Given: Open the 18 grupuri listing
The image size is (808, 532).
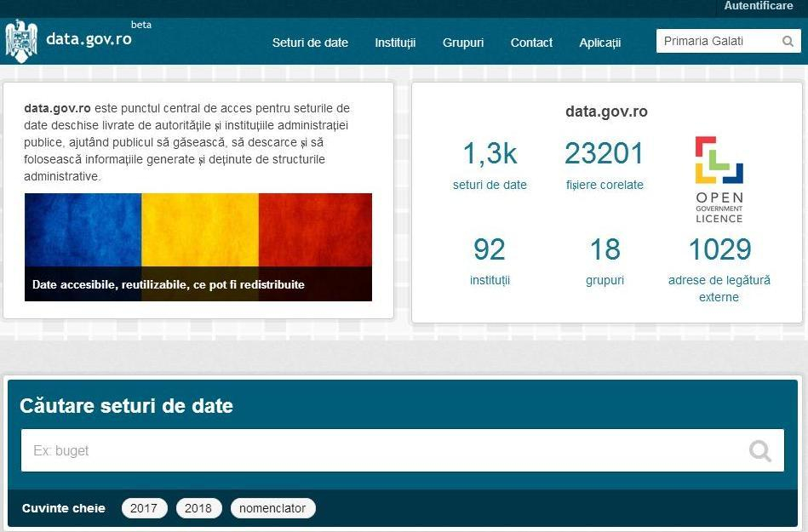Looking at the screenshot, I should tap(605, 249).
